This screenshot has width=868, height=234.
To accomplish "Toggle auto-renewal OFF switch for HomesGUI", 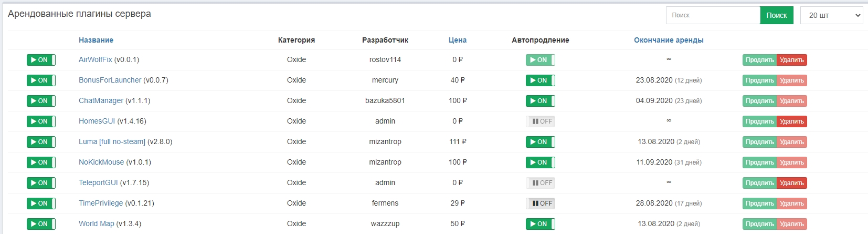I will point(540,121).
